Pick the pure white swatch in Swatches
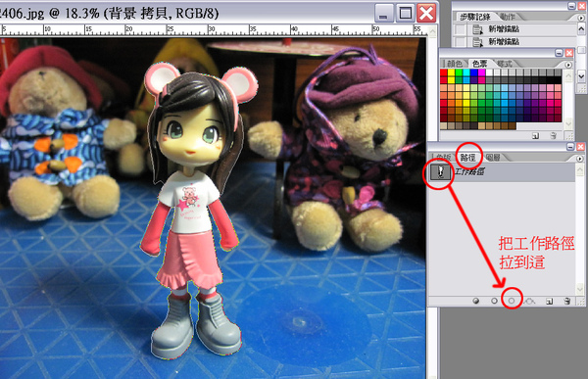588x379 pixels. tap(489, 72)
